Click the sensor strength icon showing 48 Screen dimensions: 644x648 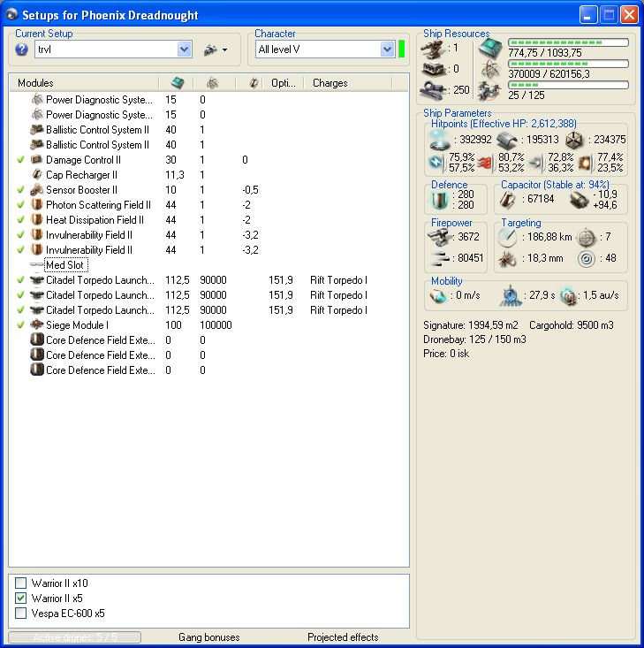[587, 259]
